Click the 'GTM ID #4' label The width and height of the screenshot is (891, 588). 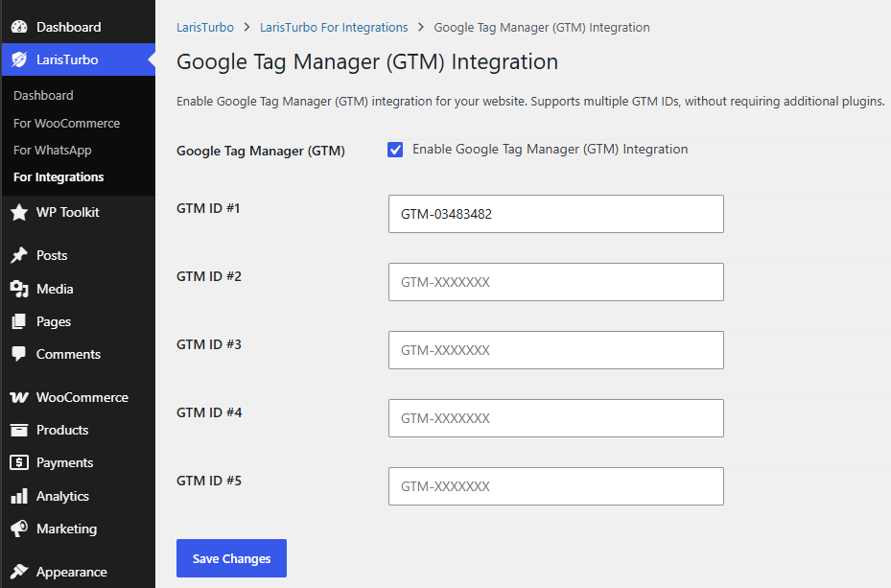click(x=209, y=412)
